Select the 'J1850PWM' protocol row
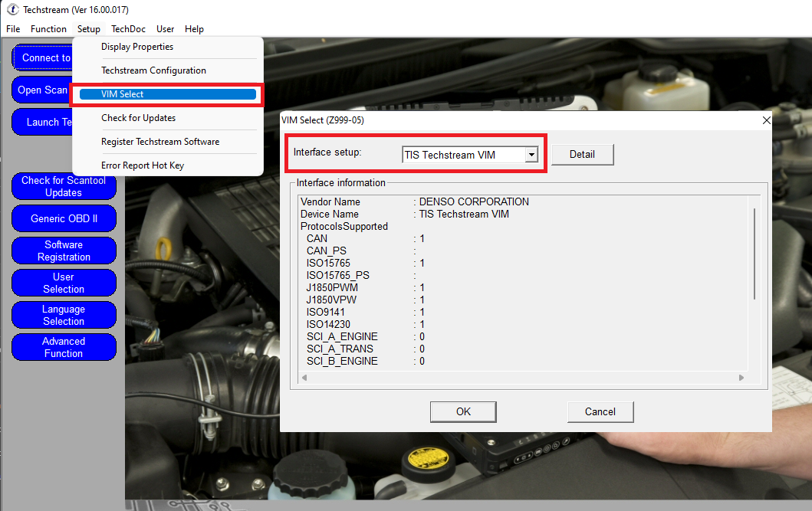The image size is (812, 511). [332, 287]
